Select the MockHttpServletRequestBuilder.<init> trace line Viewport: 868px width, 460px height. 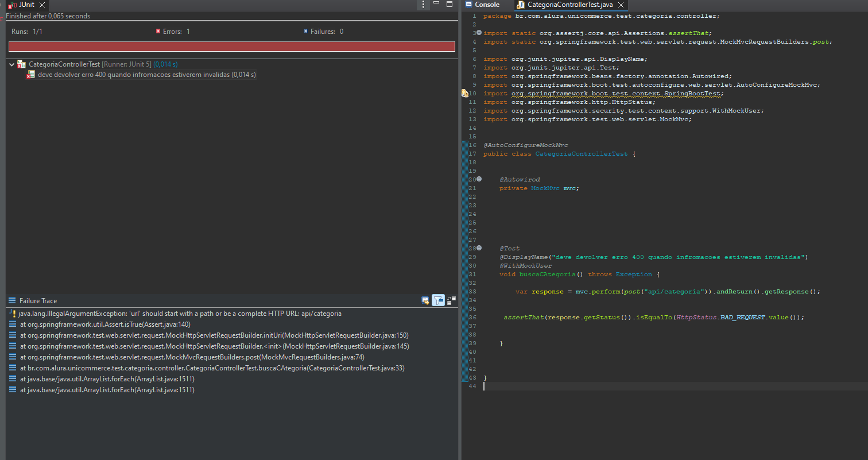pos(210,346)
